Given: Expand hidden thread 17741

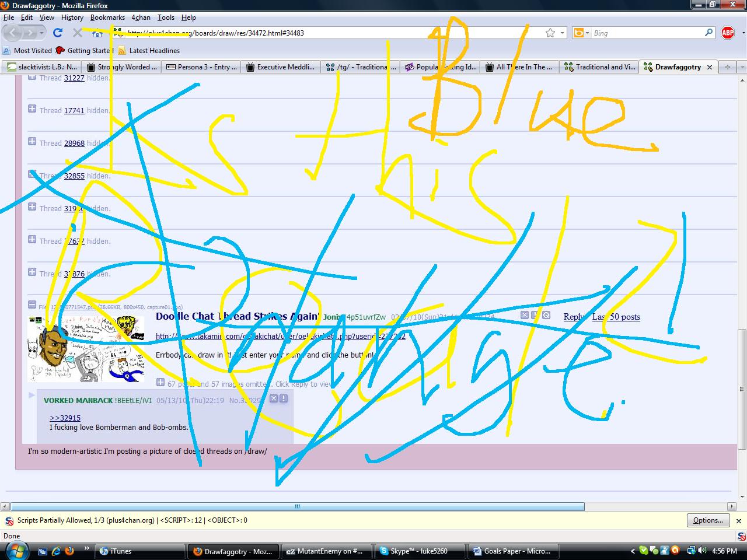Looking at the screenshot, I should (32, 109).
